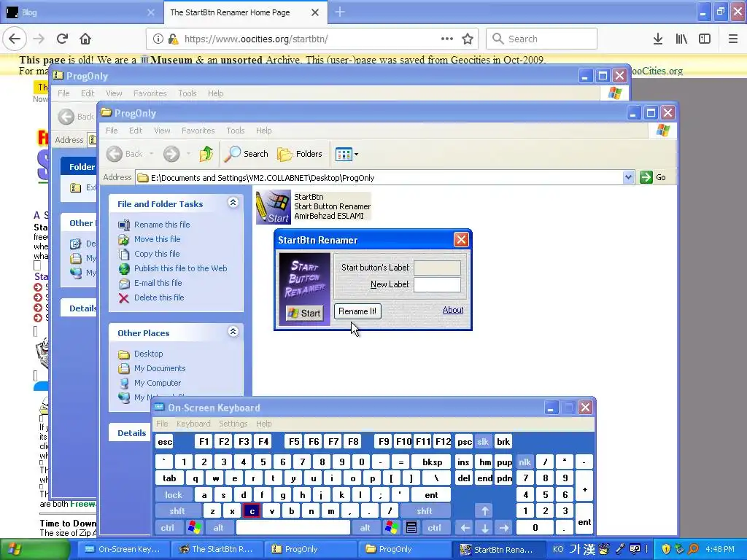Click Publish this file to the Web

[181, 268]
